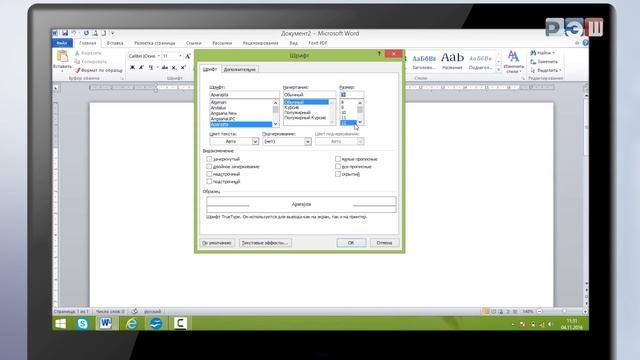The width and height of the screenshot is (640, 360).
Task: Open the Файл (File) tab
Action: (x=62, y=43)
